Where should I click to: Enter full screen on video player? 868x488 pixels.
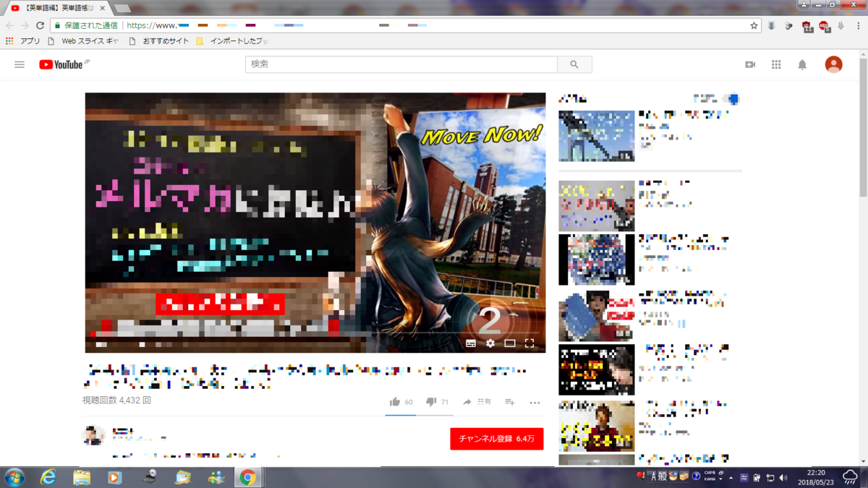click(529, 343)
